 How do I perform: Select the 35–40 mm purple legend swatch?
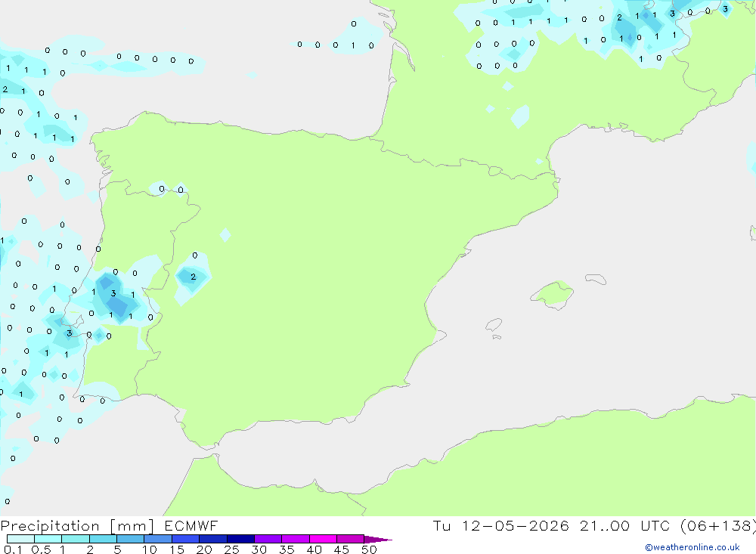(x=296, y=539)
